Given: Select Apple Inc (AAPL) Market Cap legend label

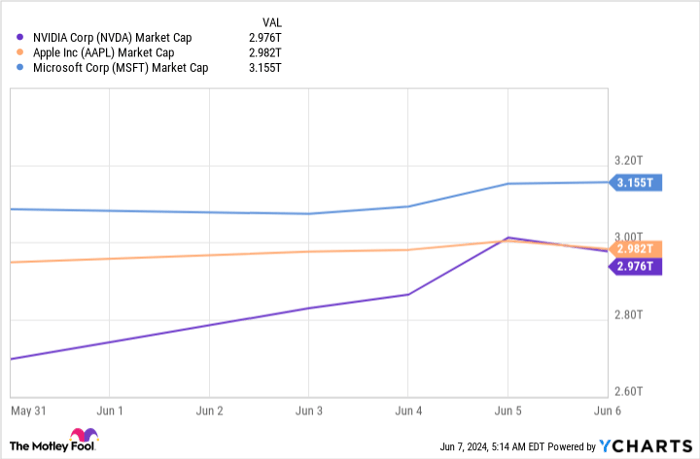Looking at the screenshot, I should click(x=104, y=53).
